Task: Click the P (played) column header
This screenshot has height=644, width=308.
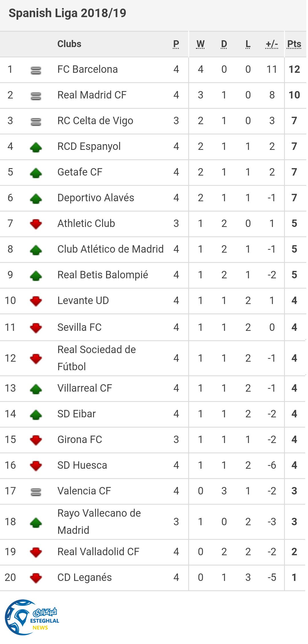Action: click(x=176, y=44)
